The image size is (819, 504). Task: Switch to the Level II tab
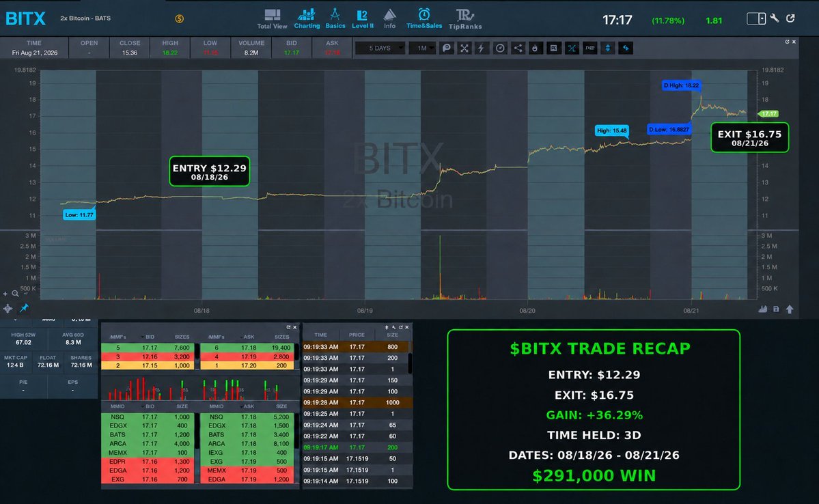coord(363,19)
